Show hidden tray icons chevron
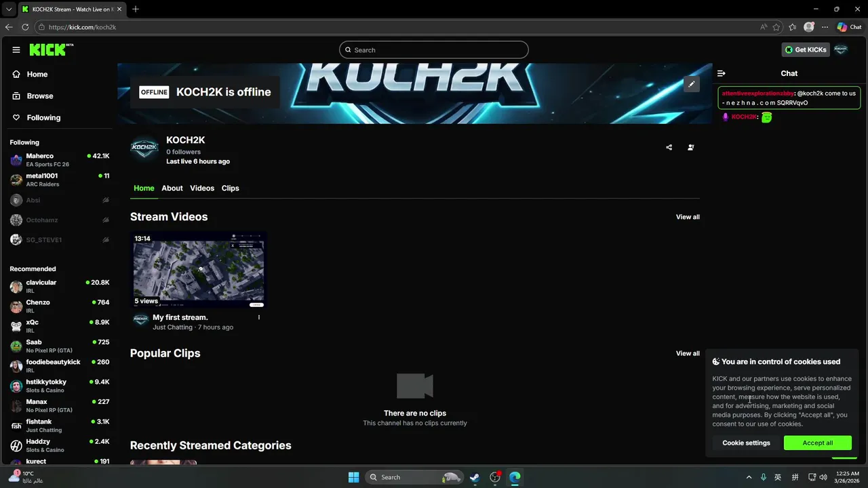This screenshot has height=488, width=868. (x=749, y=477)
